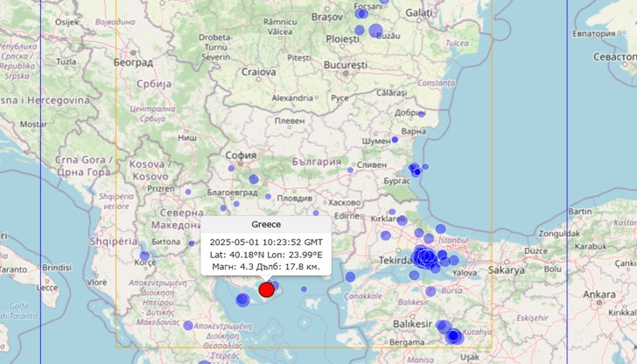The image size is (637, 364).
Task: Click the blue marker beside Шумен
Action: [395, 139]
